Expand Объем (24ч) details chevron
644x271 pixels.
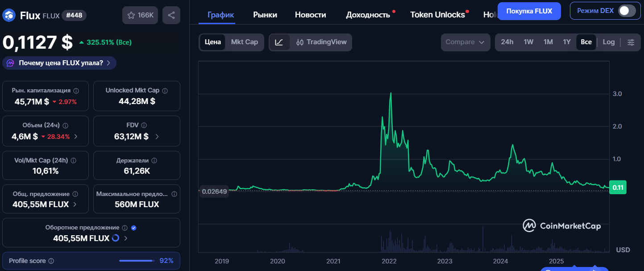pos(77,137)
